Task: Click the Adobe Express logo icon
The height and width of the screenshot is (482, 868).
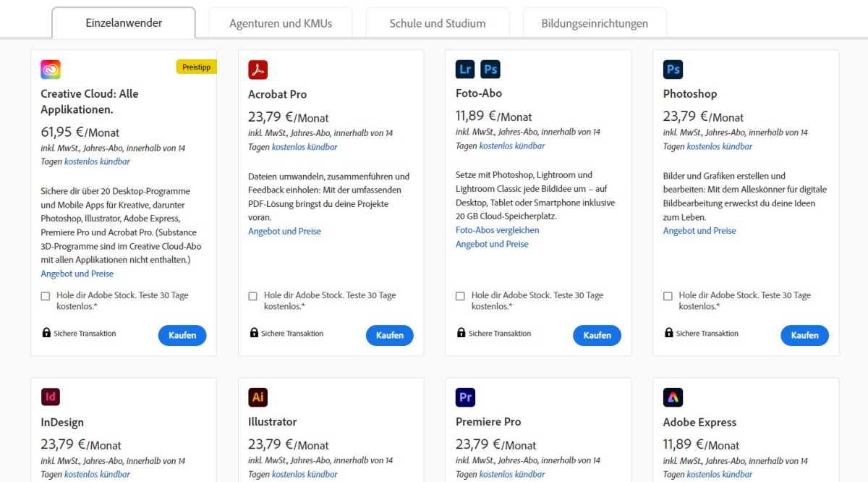Action: point(673,397)
